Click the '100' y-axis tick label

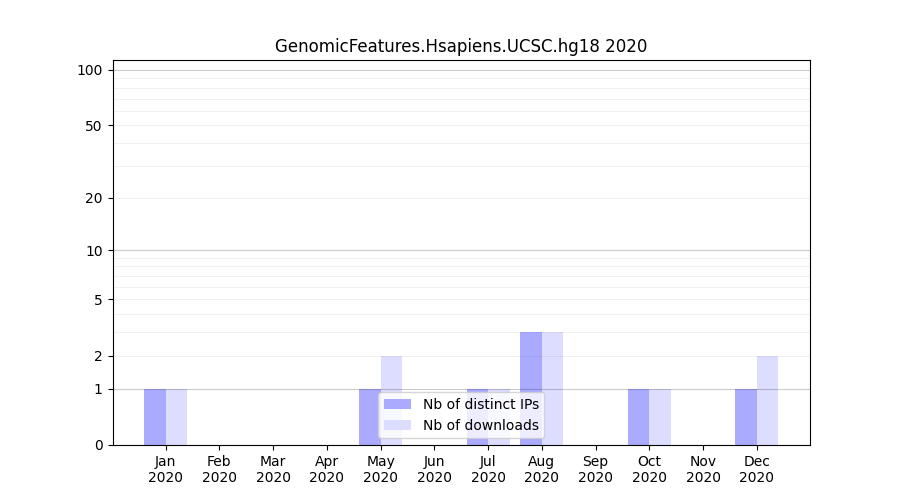[90, 70]
